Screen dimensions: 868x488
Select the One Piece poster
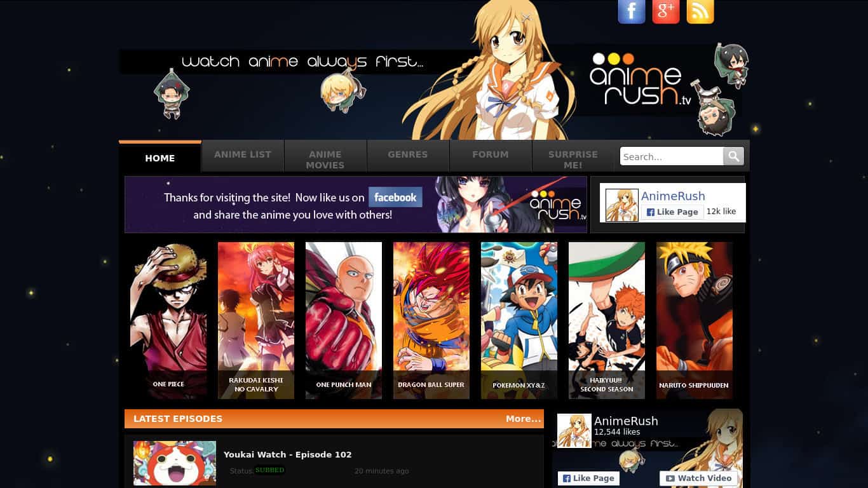pyautogui.click(x=168, y=320)
